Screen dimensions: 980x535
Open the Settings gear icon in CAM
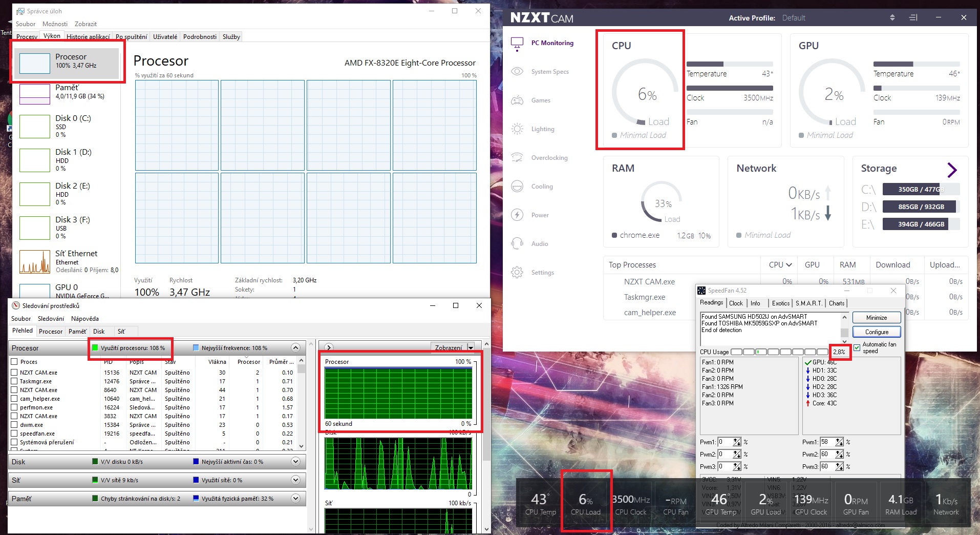pos(517,272)
